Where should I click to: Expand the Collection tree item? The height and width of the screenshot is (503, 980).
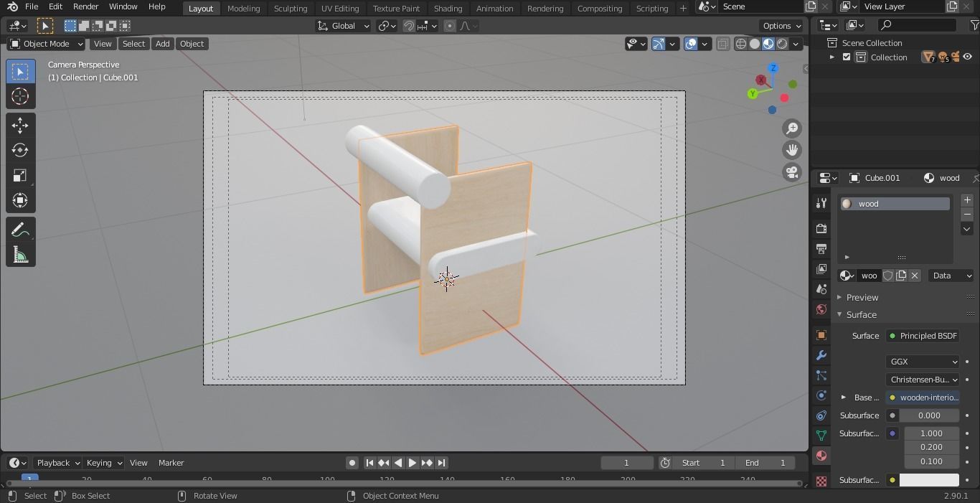coord(832,57)
